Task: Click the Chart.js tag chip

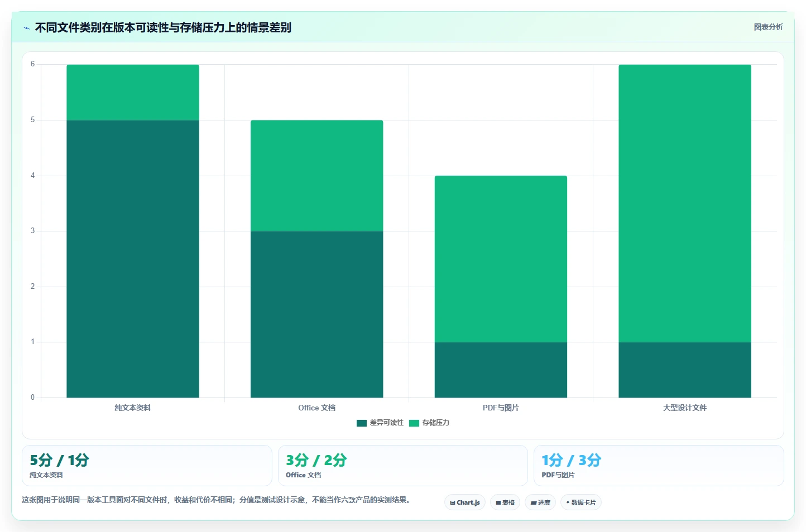Action: [x=465, y=502]
